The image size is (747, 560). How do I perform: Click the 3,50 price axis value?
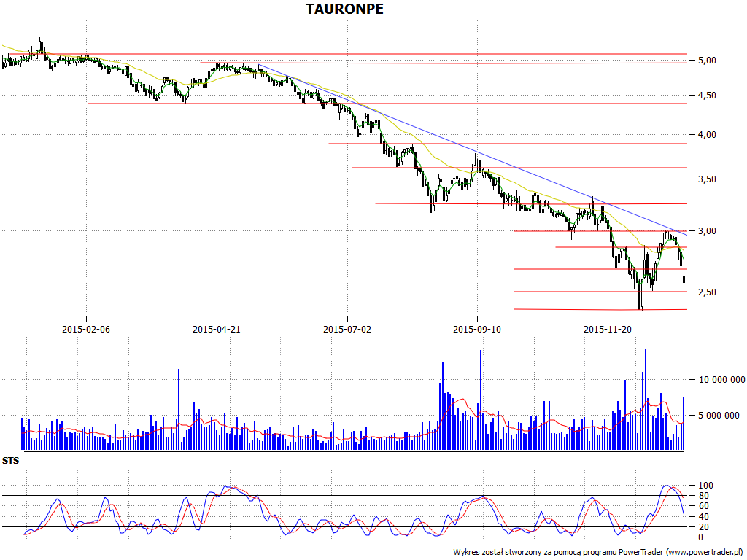707,179
